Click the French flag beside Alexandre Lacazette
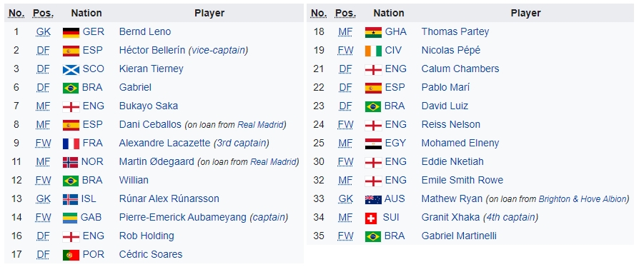The height and width of the screenshot is (267, 644). 71,143
